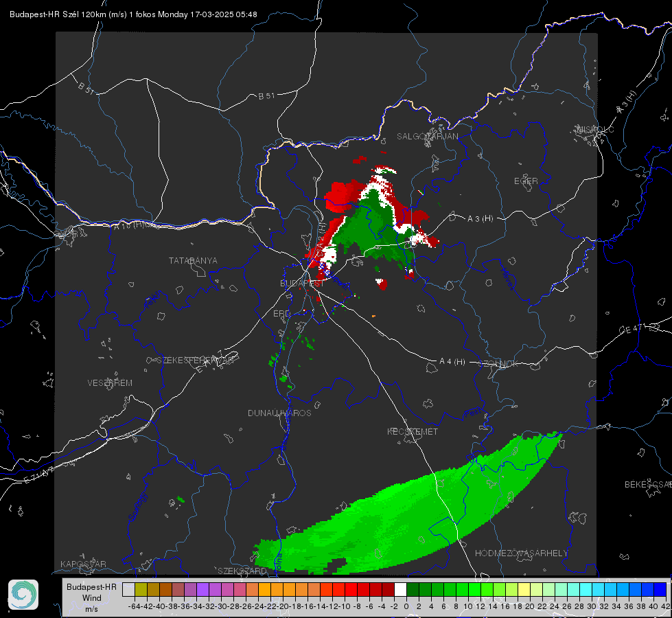Select the dark green swatch between 0 and 2

point(413,590)
